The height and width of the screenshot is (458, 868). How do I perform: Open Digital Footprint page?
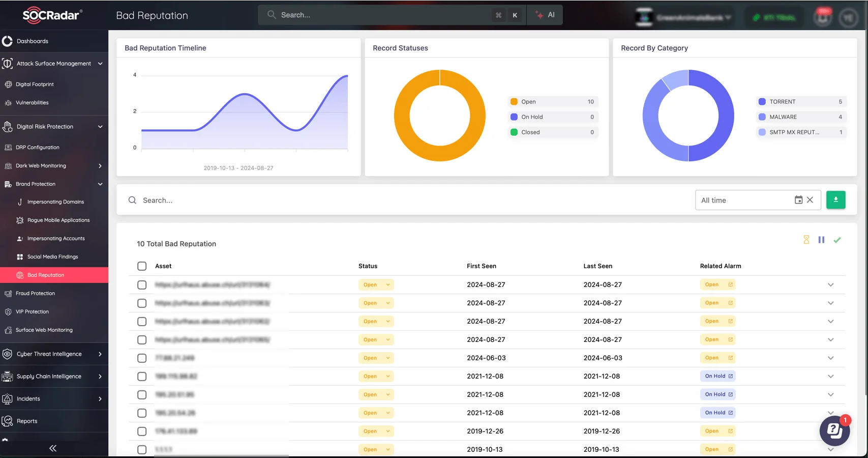[35, 84]
